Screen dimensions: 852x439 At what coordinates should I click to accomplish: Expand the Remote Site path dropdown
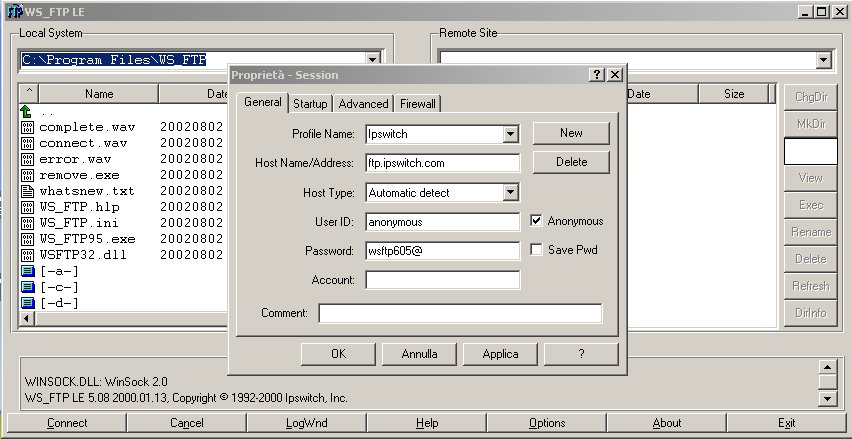tap(824, 60)
